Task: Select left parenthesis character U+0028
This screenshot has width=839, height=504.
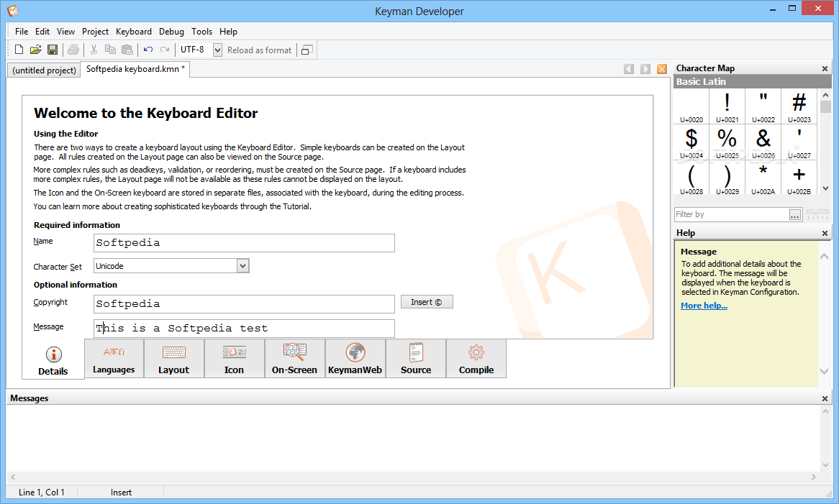Action: [x=691, y=178]
